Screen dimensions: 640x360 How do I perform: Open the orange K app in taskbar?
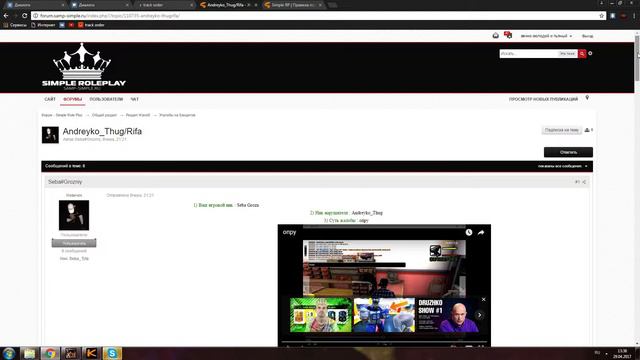pyautogui.click(x=91, y=353)
